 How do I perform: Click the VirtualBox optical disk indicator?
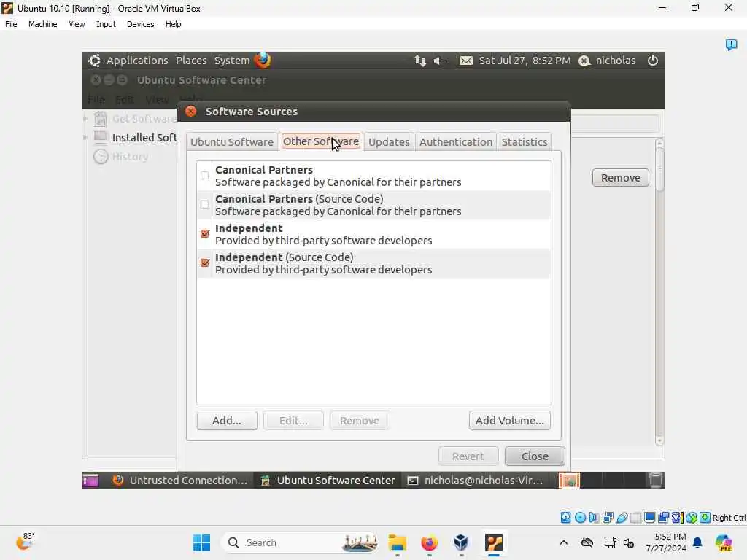click(x=580, y=518)
